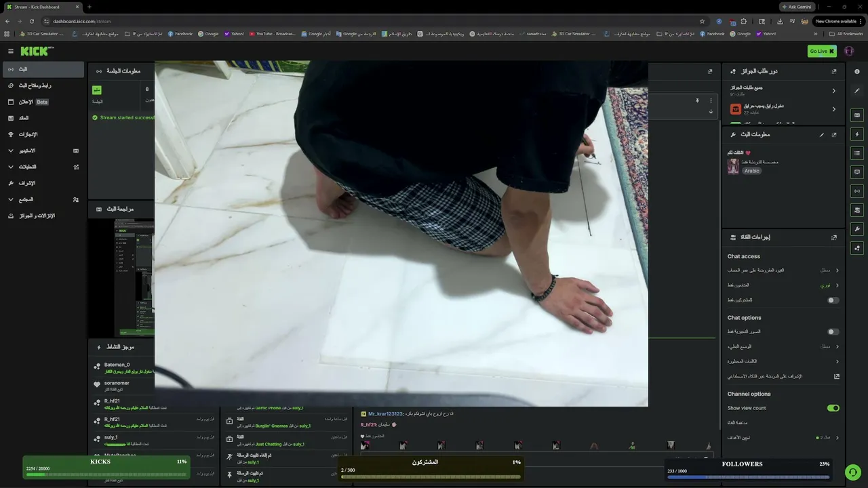Pop out the stream info panel

(834, 134)
